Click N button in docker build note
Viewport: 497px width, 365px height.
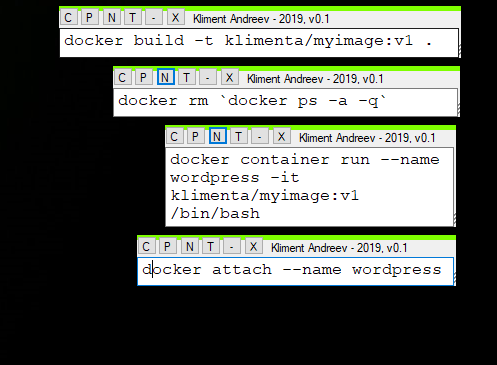point(112,17)
